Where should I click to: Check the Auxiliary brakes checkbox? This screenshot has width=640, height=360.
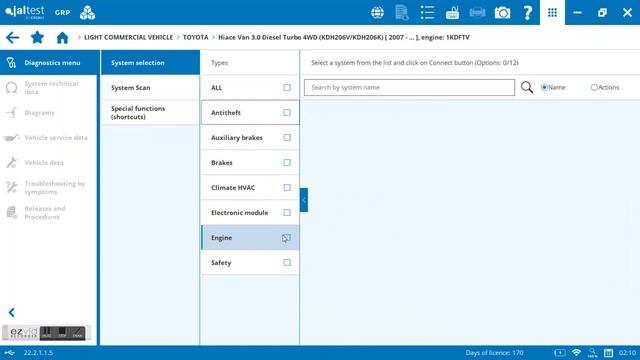[287, 138]
